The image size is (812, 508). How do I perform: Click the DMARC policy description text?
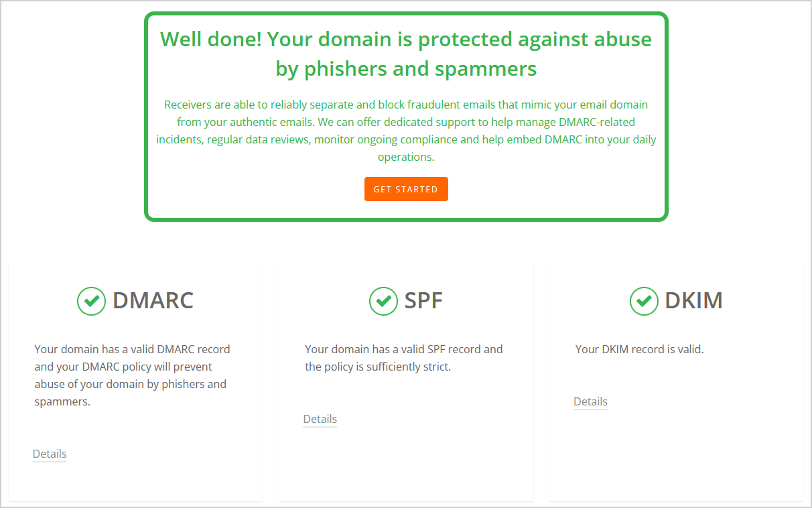(x=132, y=375)
